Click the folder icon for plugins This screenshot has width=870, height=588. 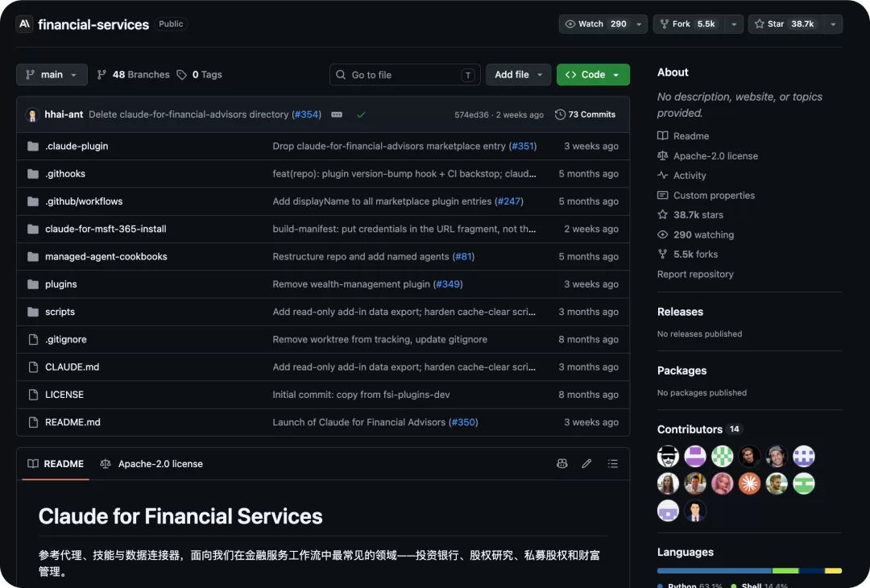coord(33,284)
